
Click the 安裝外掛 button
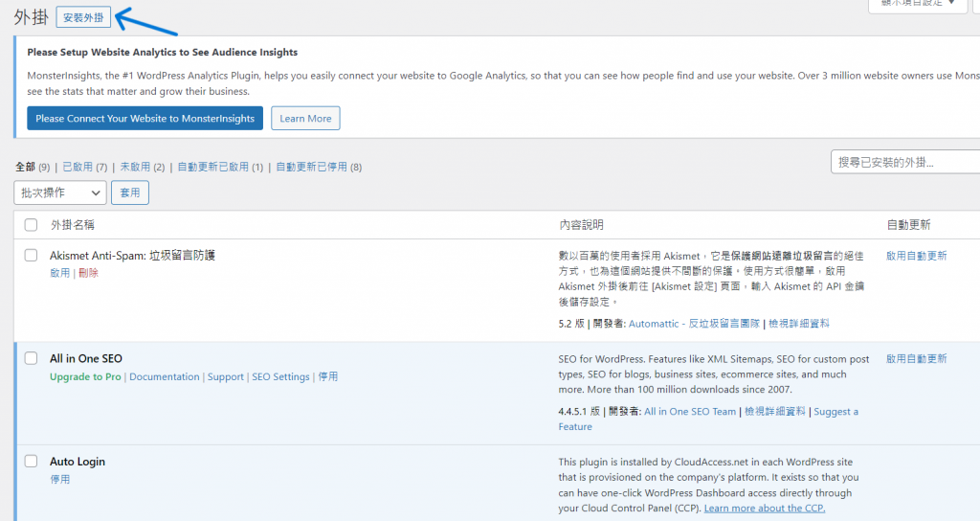83,17
